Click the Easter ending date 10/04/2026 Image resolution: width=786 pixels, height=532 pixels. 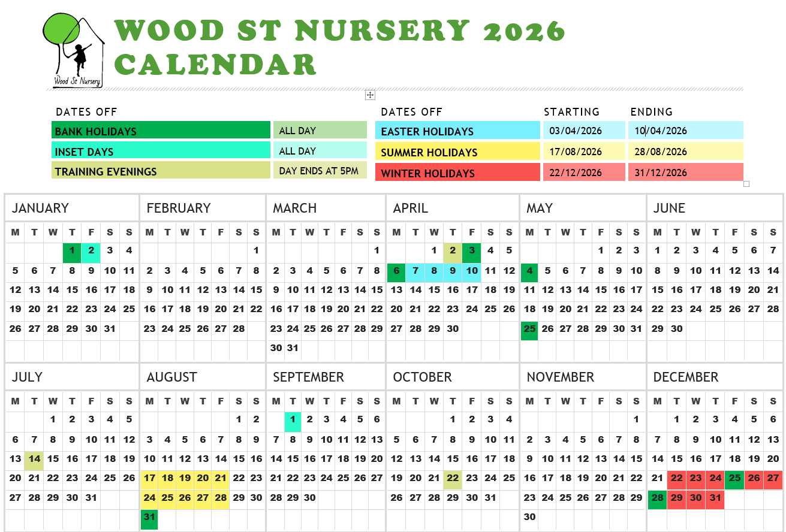click(686, 130)
